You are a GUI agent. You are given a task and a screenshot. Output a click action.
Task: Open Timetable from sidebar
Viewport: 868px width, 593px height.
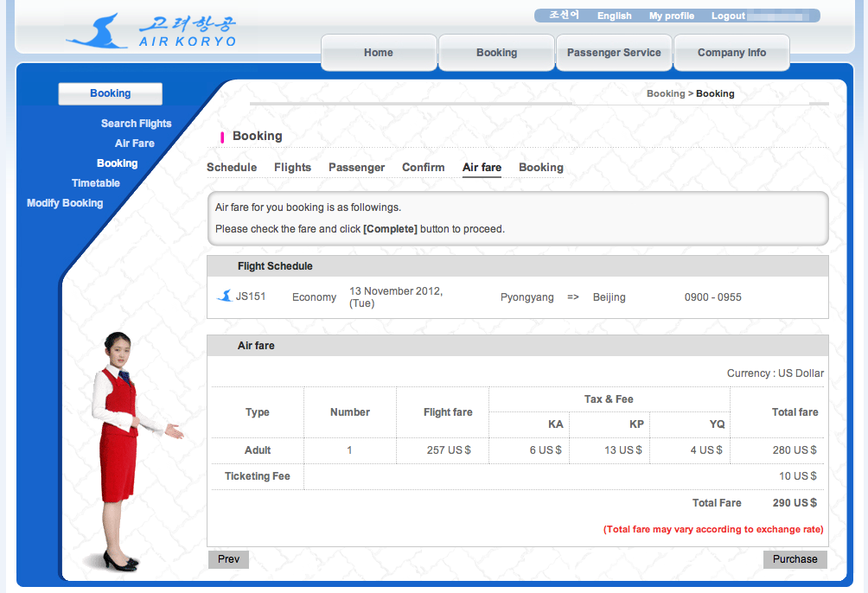(x=96, y=183)
